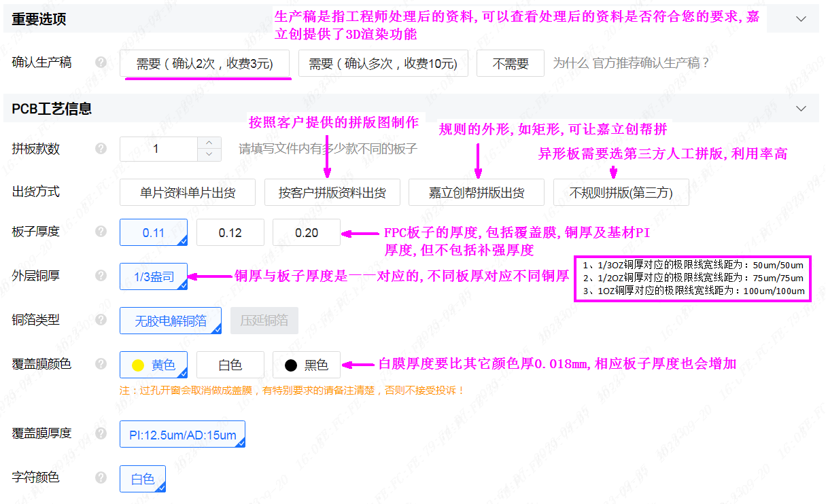Select 不需要 for production draft confirmation
The height and width of the screenshot is (504, 828).
(510, 64)
